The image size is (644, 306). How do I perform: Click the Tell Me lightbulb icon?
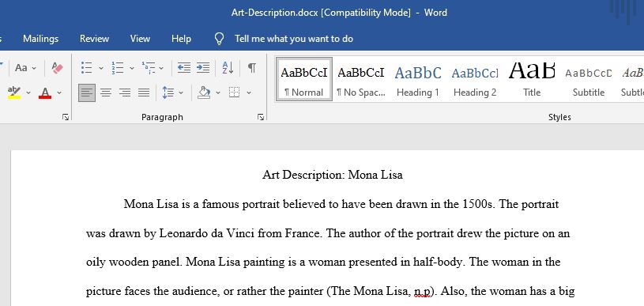click(x=220, y=39)
